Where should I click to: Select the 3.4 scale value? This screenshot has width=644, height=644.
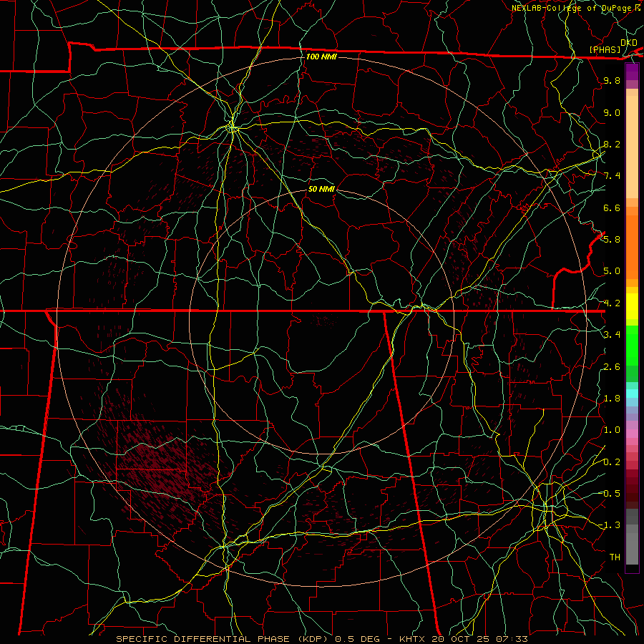pyautogui.click(x=612, y=335)
